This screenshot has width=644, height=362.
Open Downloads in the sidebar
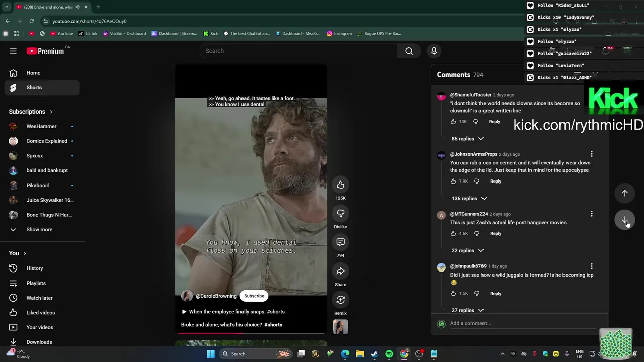pyautogui.click(x=42, y=342)
